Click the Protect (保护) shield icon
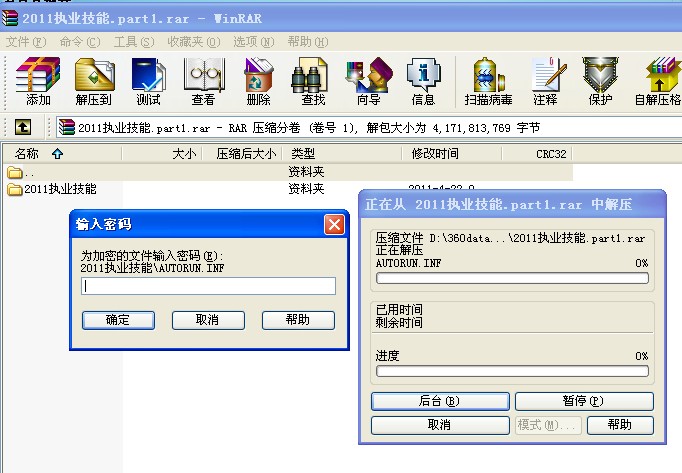Viewport: 682px width, 473px height. [600, 81]
